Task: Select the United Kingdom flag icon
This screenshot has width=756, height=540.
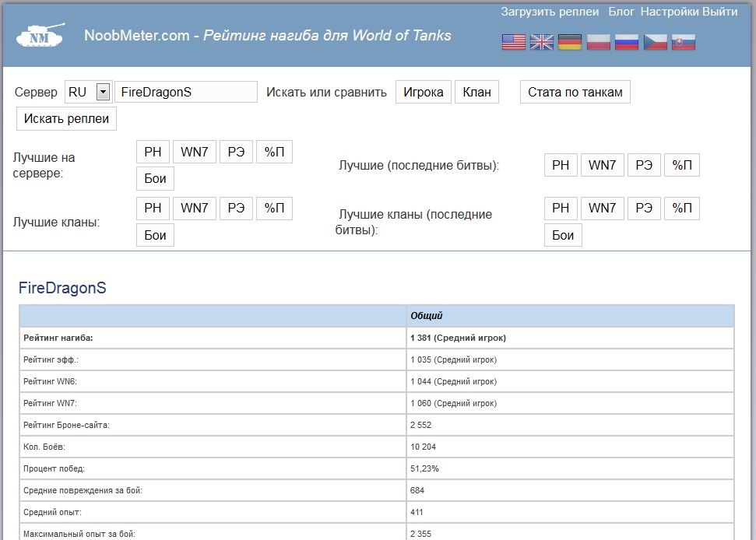Action: click(x=542, y=42)
